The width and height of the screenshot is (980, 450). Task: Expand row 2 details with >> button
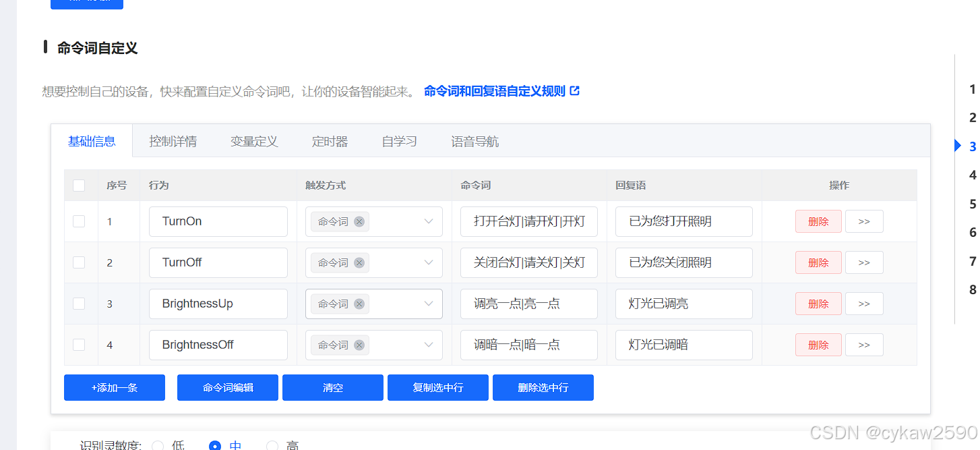[864, 262]
